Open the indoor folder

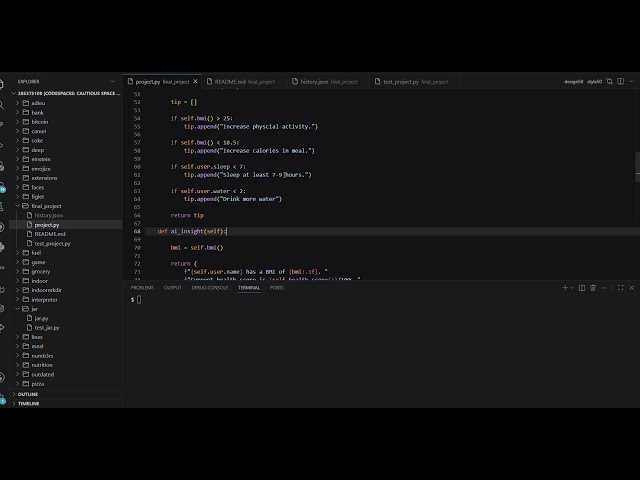40,281
